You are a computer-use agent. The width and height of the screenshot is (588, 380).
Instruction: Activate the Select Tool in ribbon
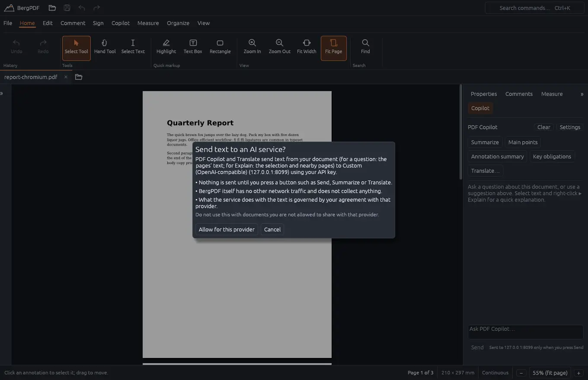[x=77, y=48]
